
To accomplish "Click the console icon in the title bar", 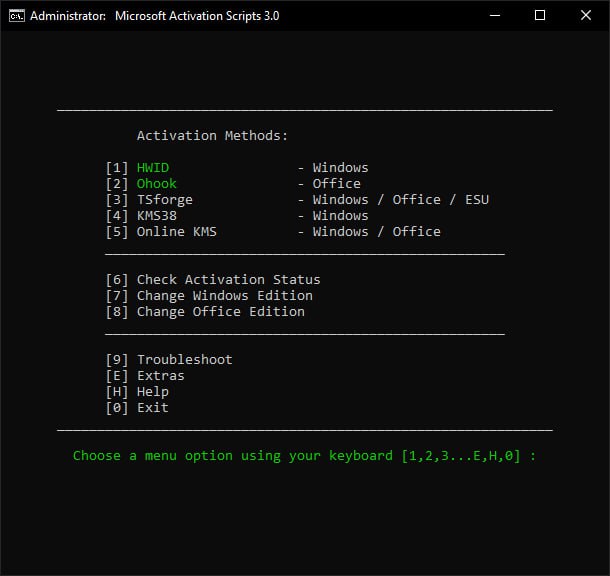I will 16,16.
